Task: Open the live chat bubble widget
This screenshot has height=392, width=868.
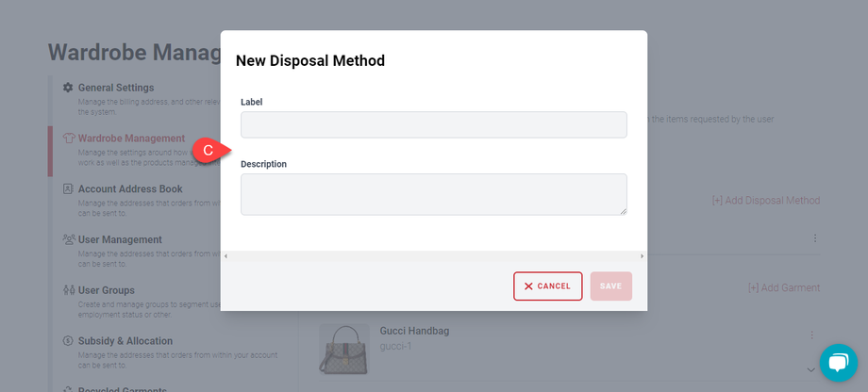Action: (838, 363)
